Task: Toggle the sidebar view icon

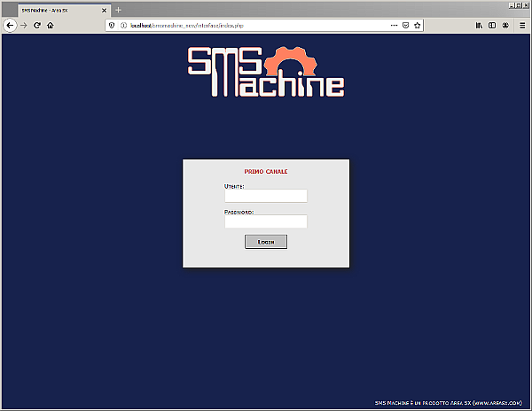Action: pyautogui.click(x=492, y=26)
